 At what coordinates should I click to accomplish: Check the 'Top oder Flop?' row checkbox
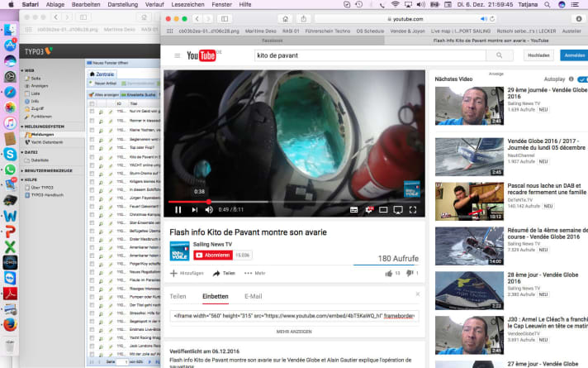(92, 147)
